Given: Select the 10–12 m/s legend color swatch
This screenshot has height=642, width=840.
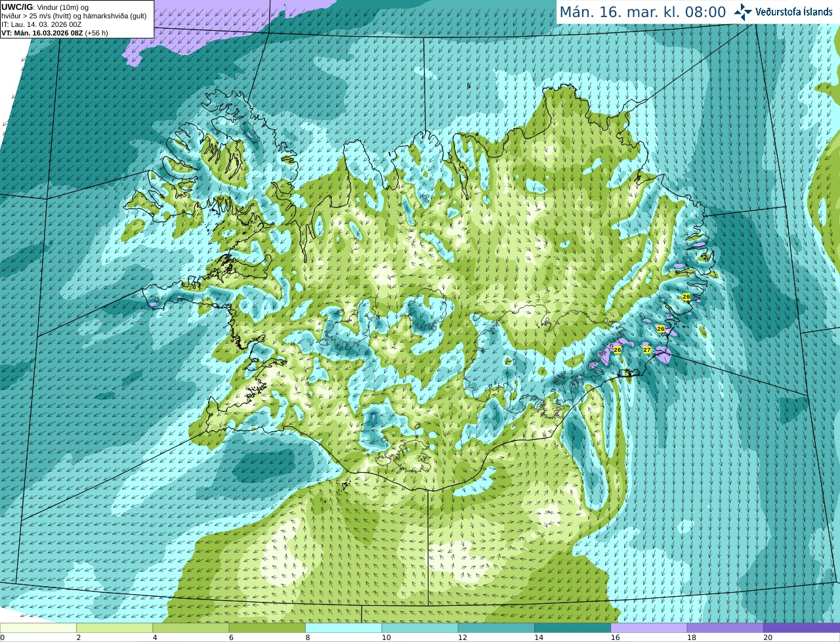Looking at the screenshot, I should pos(420,628).
